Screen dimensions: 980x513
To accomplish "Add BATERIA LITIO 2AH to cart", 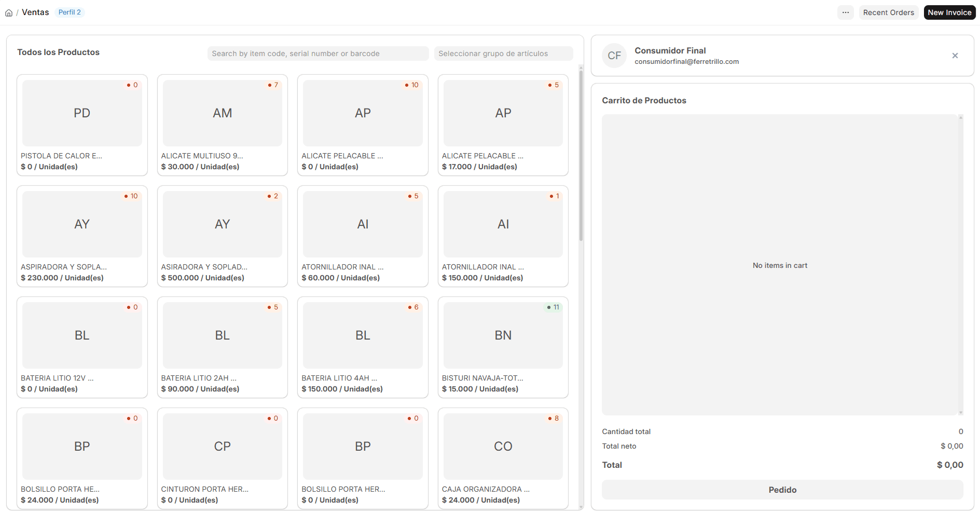I will [x=223, y=347].
